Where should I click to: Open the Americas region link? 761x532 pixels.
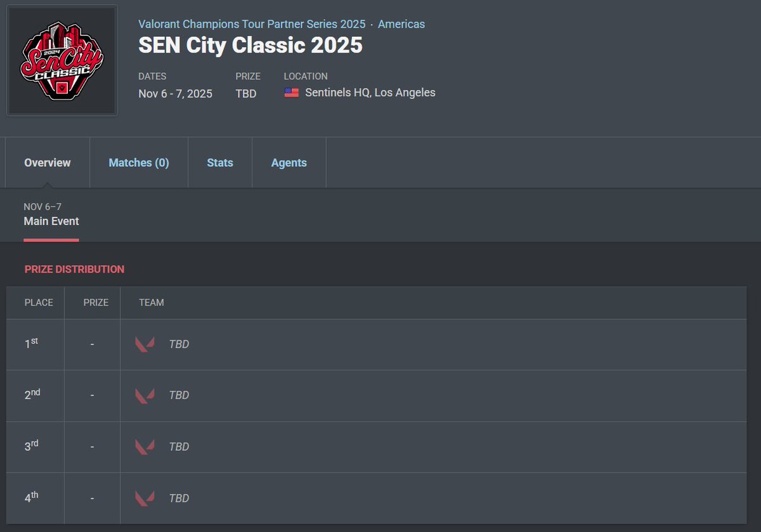click(401, 24)
